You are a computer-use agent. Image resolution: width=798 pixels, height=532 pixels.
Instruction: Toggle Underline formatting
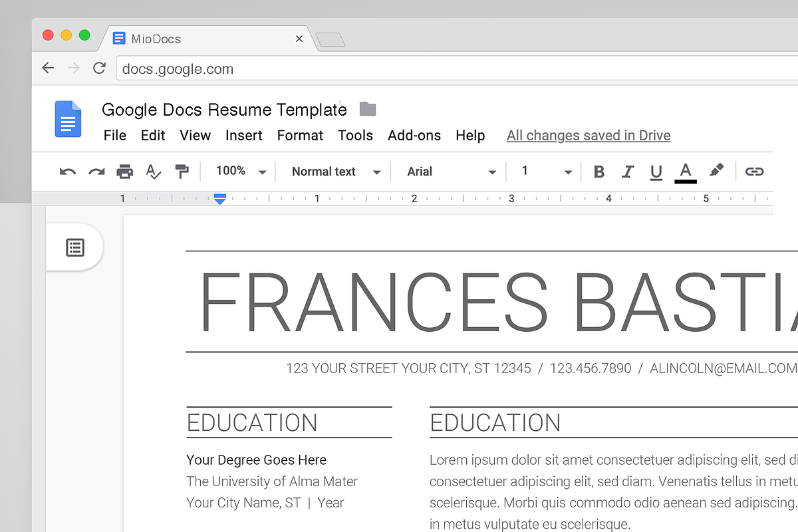click(x=656, y=172)
